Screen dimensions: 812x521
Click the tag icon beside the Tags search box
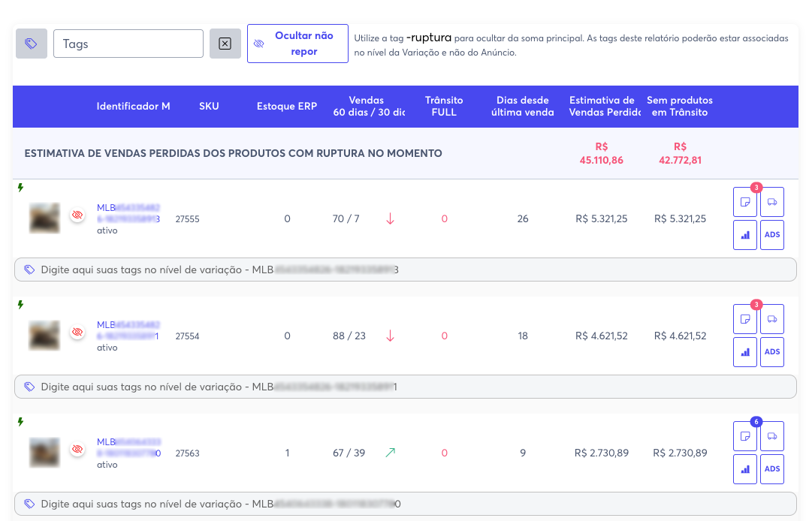click(31, 43)
